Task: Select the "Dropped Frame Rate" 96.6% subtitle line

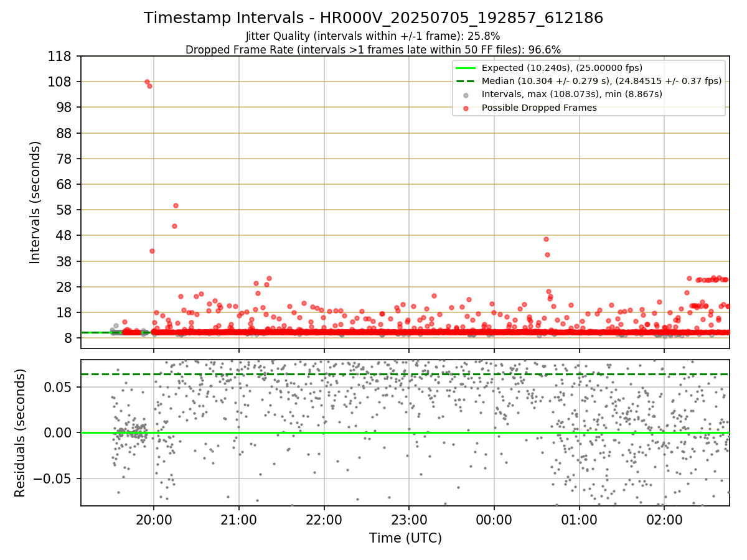Action: pyautogui.click(x=374, y=50)
